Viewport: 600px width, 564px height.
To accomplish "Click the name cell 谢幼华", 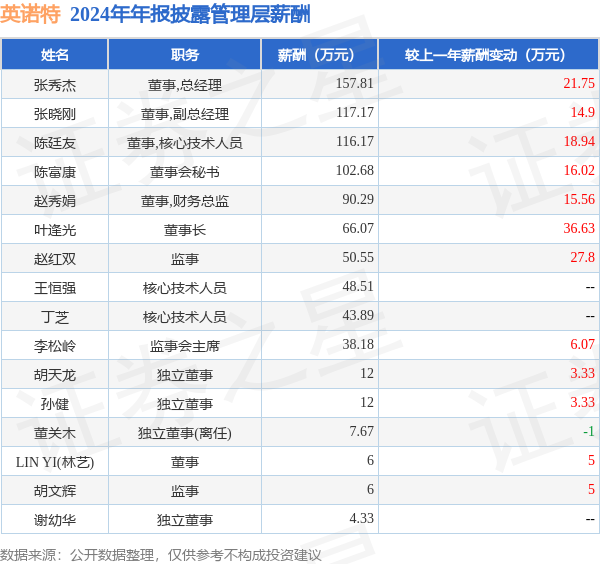I will pyautogui.click(x=55, y=520).
